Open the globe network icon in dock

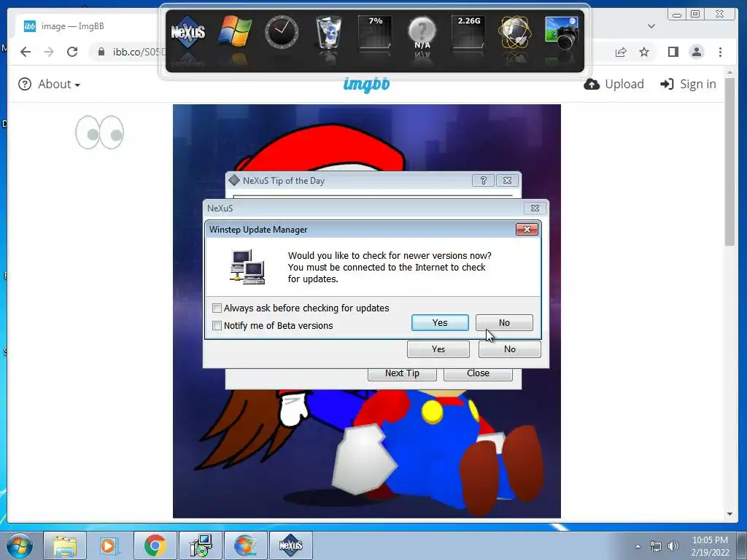point(515,32)
